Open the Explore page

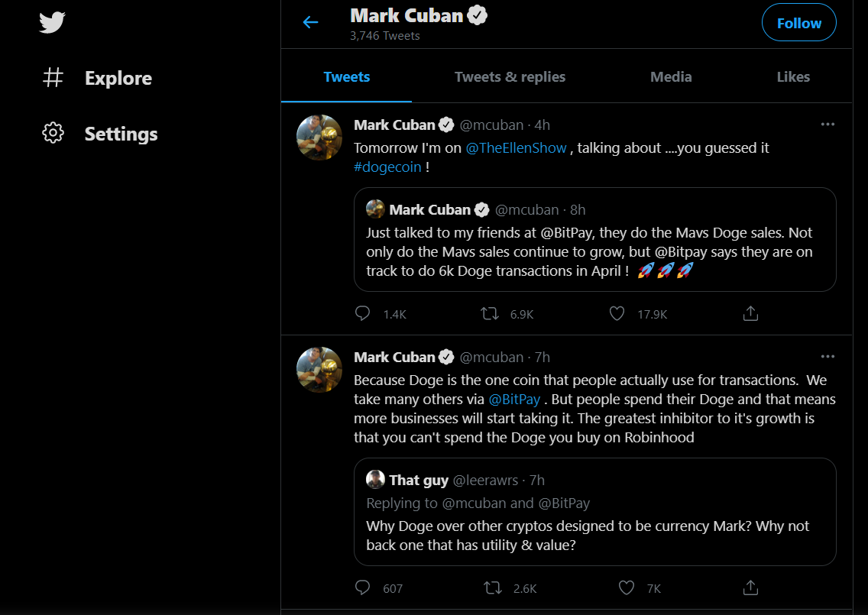118,78
